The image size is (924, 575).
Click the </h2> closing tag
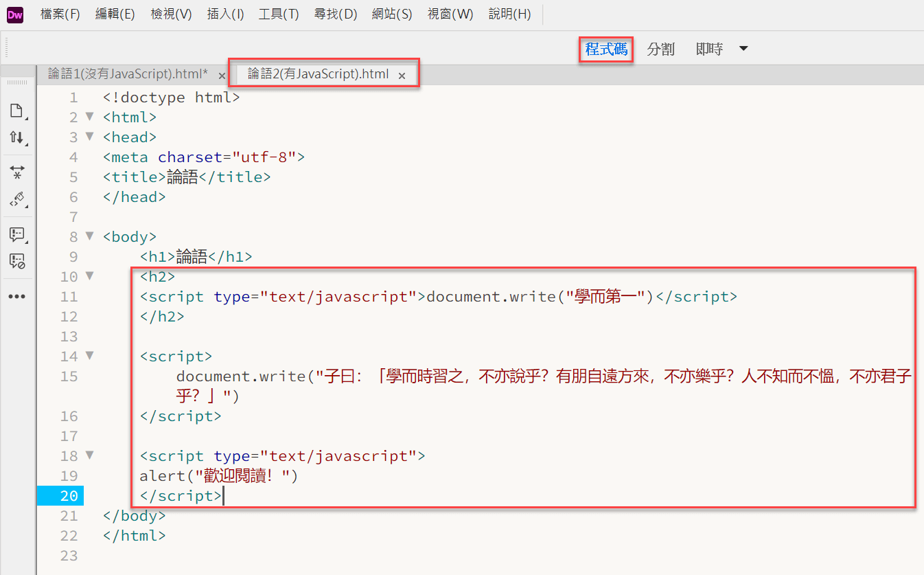pos(162,317)
